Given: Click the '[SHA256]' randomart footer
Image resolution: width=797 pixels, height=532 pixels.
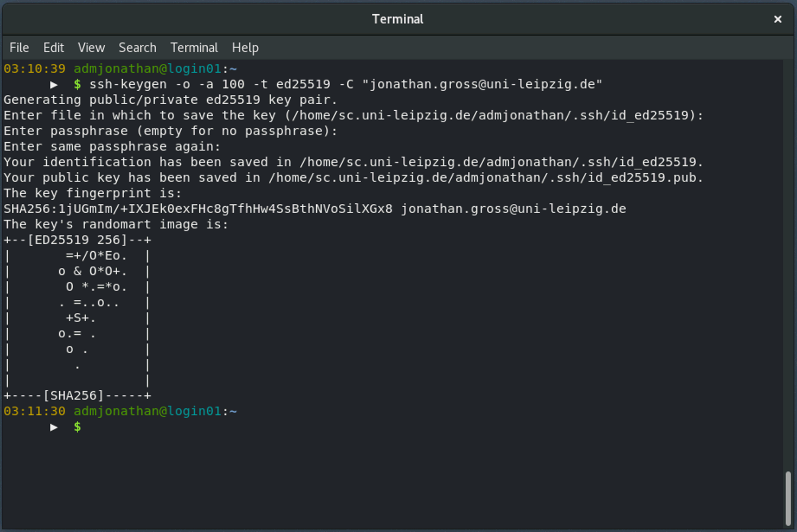Looking at the screenshot, I should pyautogui.click(x=74, y=396).
